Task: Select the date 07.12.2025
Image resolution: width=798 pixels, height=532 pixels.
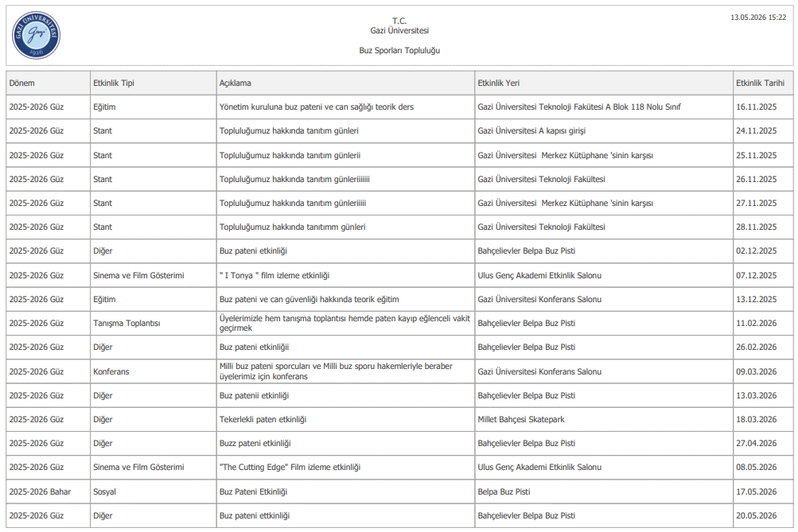Action: (757, 275)
